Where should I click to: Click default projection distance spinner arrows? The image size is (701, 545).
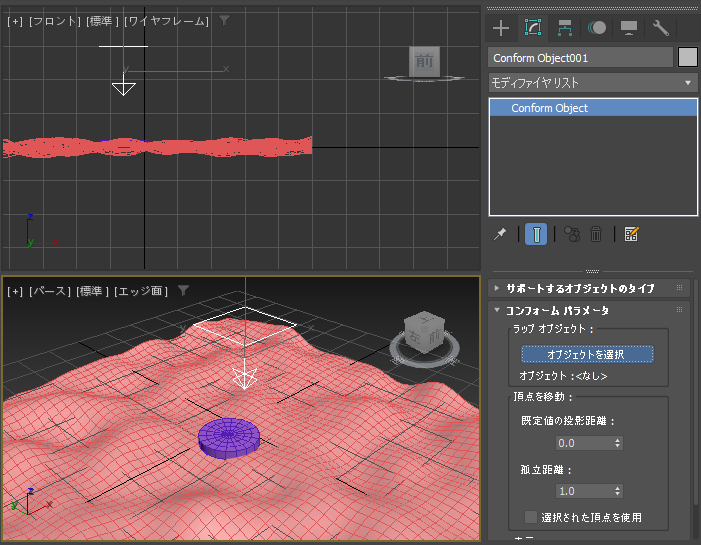coord(618,443)
